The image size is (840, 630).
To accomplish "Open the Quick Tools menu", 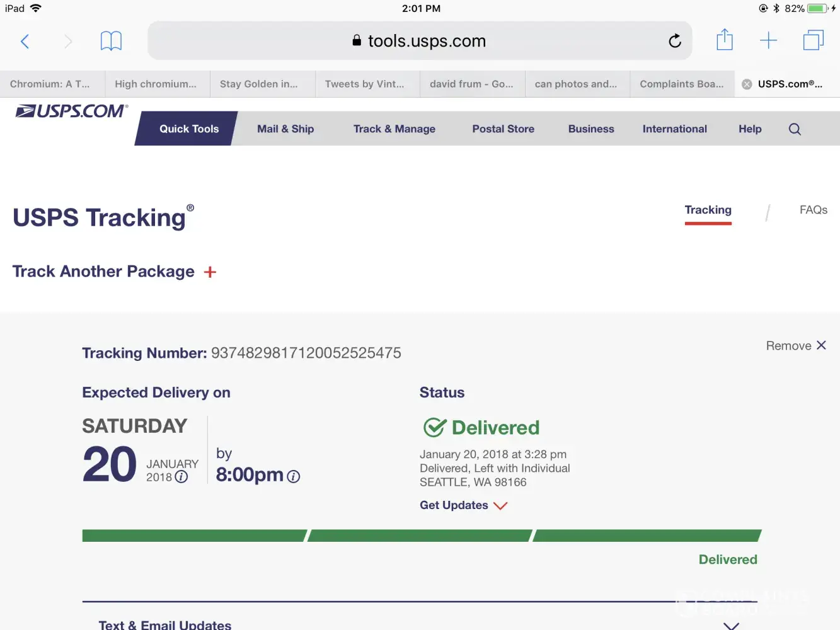I will (188, 129).
